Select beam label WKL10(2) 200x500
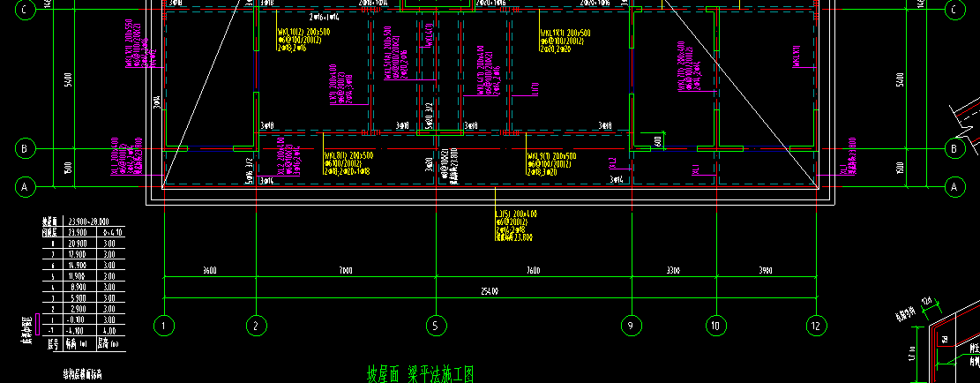The width and height of the screenshot is (980, 383). [303, 33]
